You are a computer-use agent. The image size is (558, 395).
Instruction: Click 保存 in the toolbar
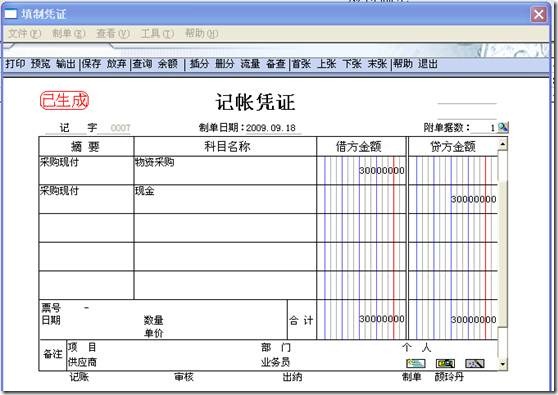[x=92, y=64]
